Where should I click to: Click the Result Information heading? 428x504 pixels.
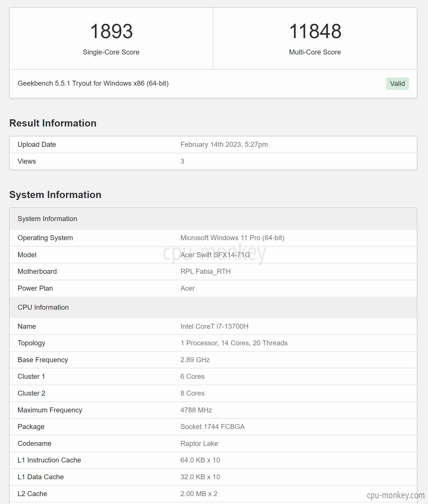53,123
